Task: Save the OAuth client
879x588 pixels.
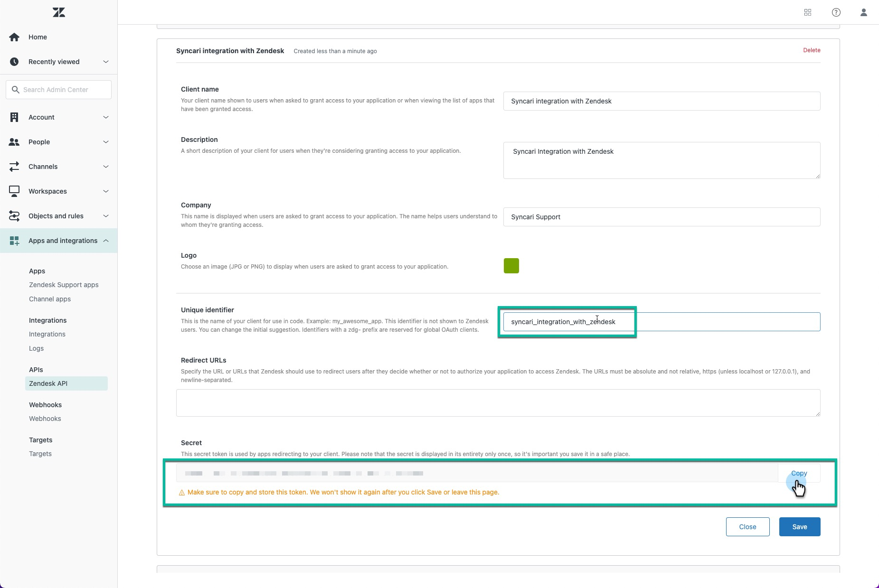Action: 800,527
